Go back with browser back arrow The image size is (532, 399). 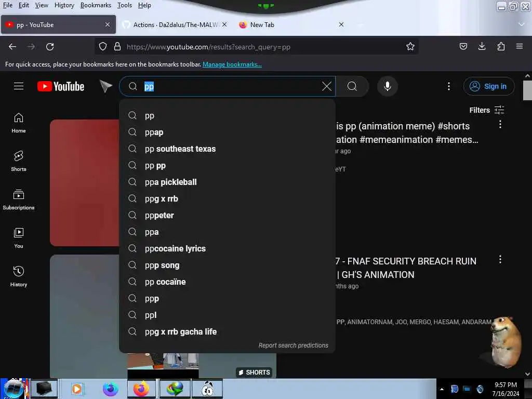click(12, 47)
